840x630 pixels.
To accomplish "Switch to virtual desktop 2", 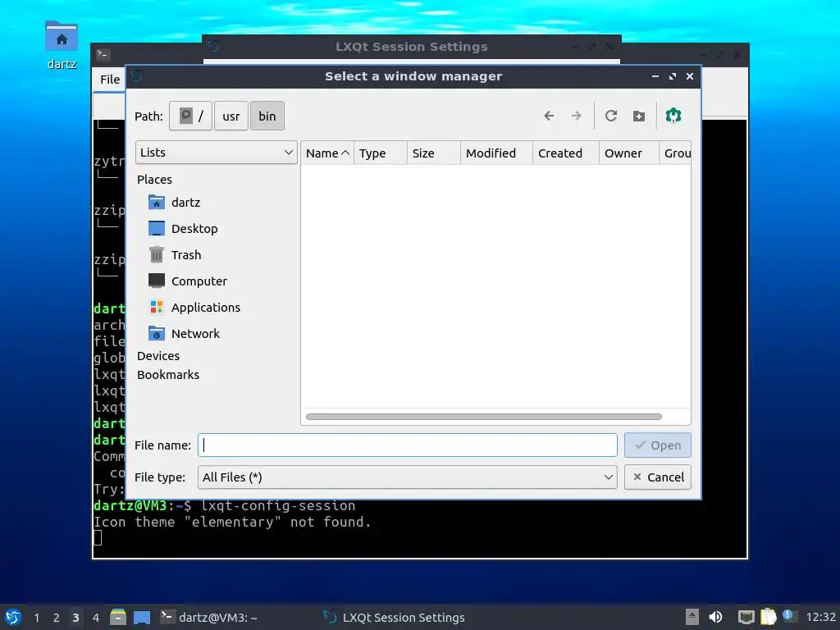I will coord(57,618).
